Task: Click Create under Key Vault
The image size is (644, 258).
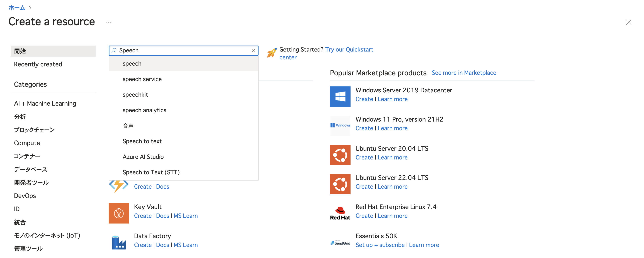Action: (143, 216)
